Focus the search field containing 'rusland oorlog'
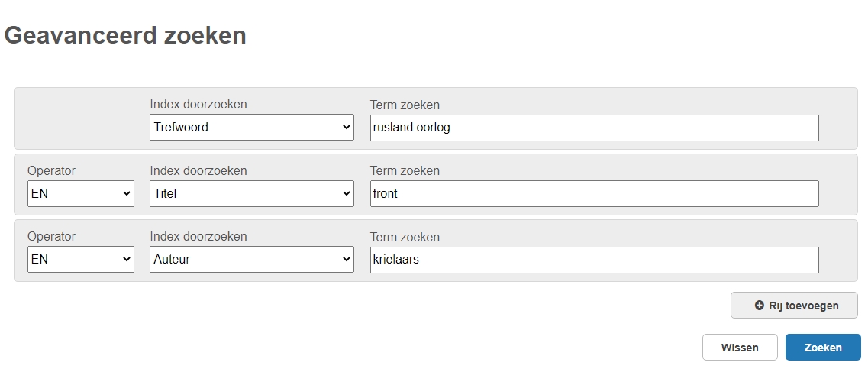The width and height of the screenshot is (868, 385). [594, 128]
